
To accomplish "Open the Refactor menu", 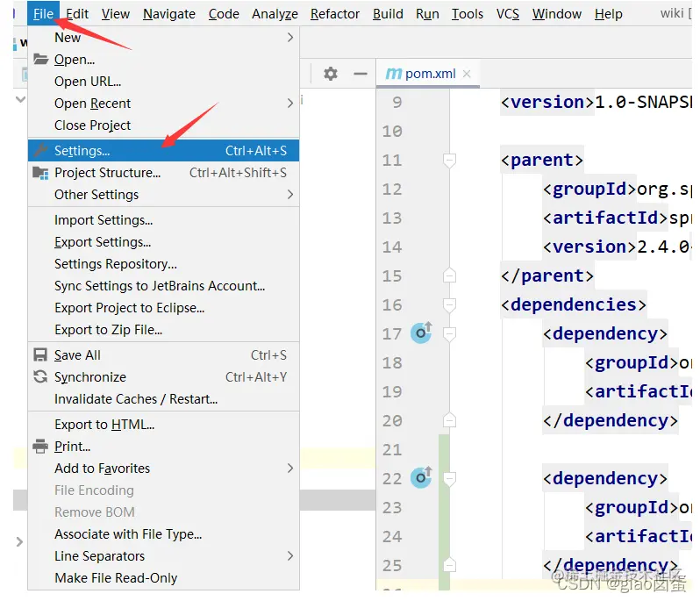I will (335, 14).
